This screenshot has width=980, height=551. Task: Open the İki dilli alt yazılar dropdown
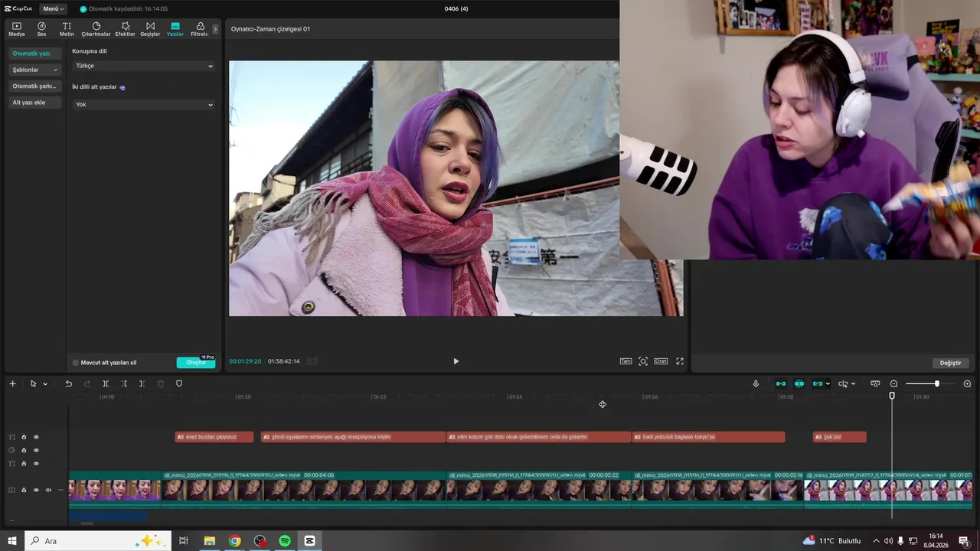(x=144, y=104)
